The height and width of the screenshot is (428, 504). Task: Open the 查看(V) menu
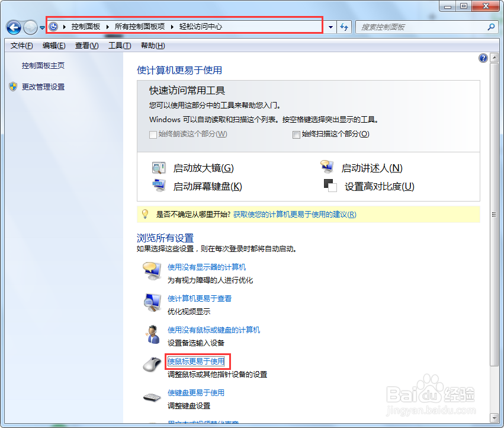point(87,46)
